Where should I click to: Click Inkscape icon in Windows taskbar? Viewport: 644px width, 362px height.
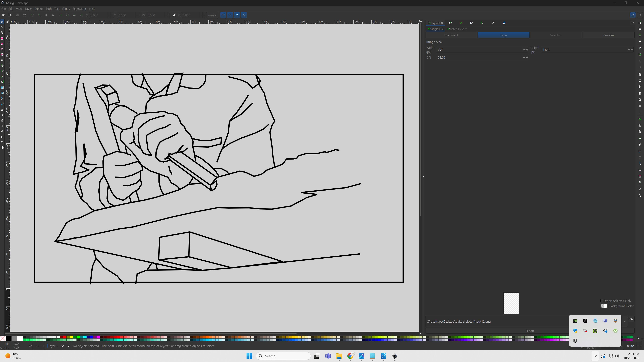point(394,356)
